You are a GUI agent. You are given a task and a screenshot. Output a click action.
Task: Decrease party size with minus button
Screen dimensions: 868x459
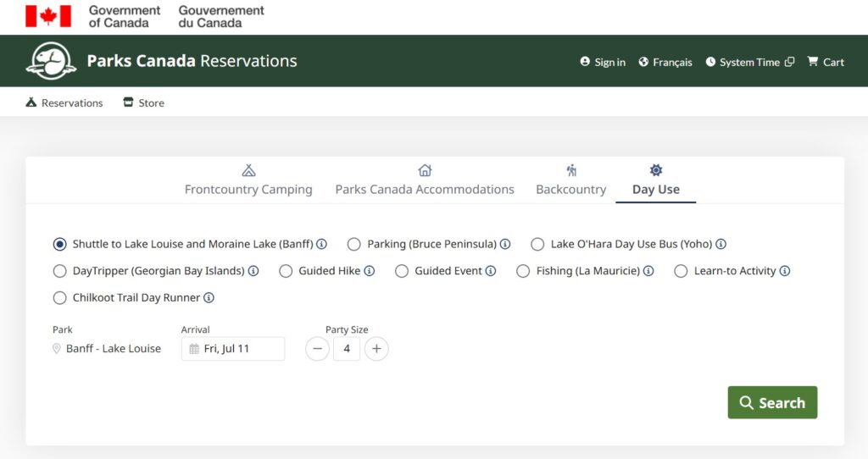[317, 349]
